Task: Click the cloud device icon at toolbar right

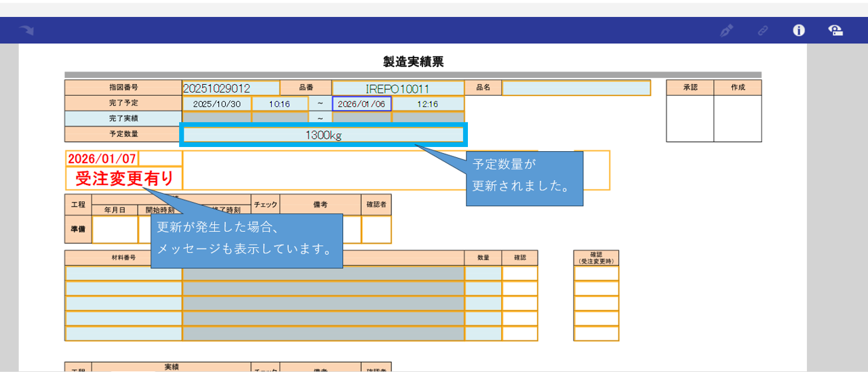Action: click(835, 30)
